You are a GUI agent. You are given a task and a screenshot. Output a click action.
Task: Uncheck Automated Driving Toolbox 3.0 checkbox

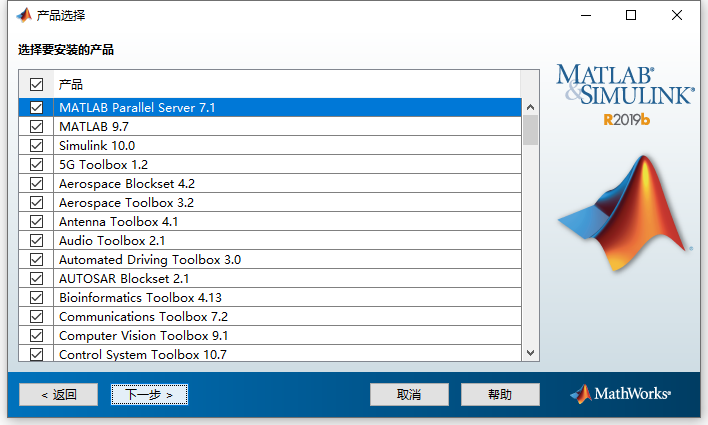(37, 259)
